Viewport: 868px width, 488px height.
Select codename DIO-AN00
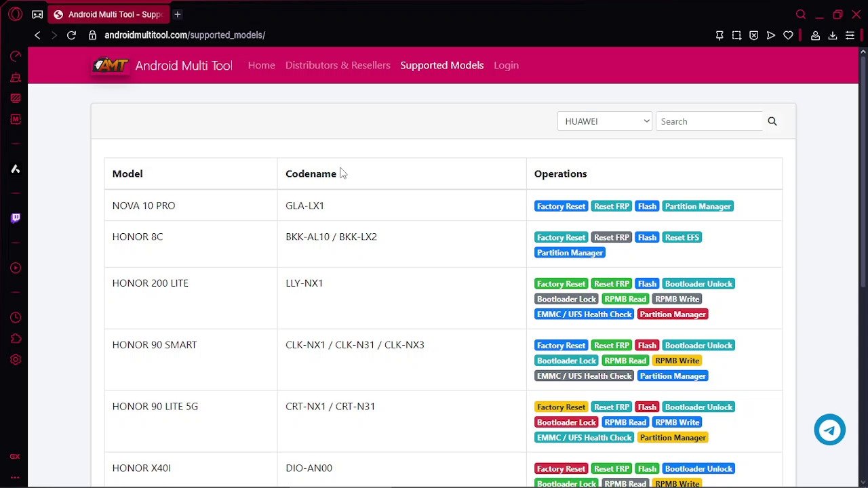pyautogui.click(x=309, y=468)
